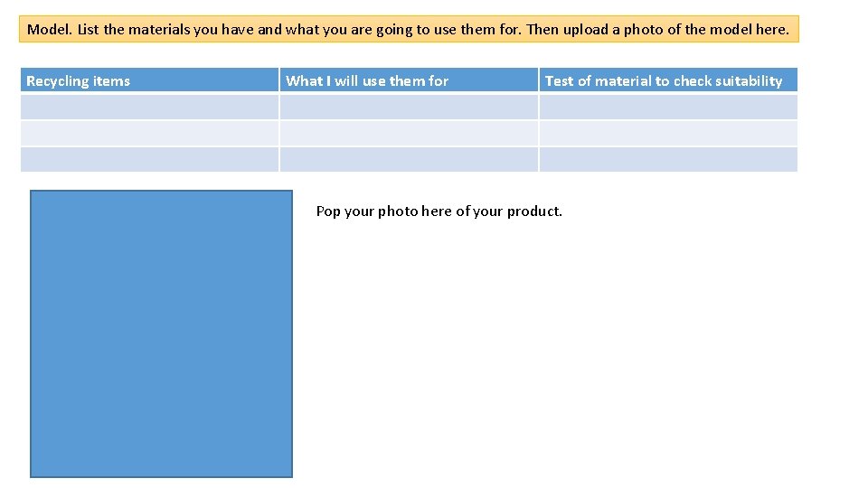868x488 pixels.
Task: Select the 'Recycling items' header cell
Action: click(x=149, y=80)
